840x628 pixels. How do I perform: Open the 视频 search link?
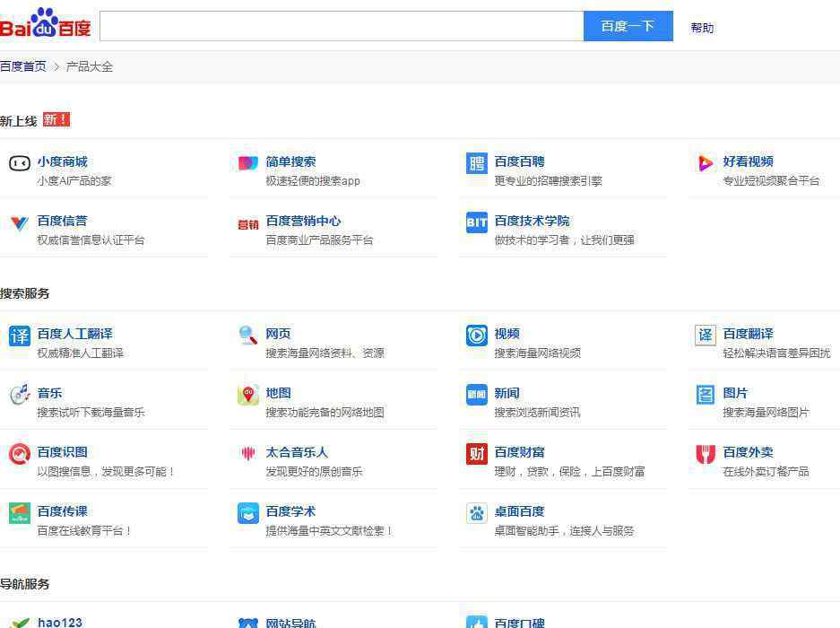click(507, 334)
